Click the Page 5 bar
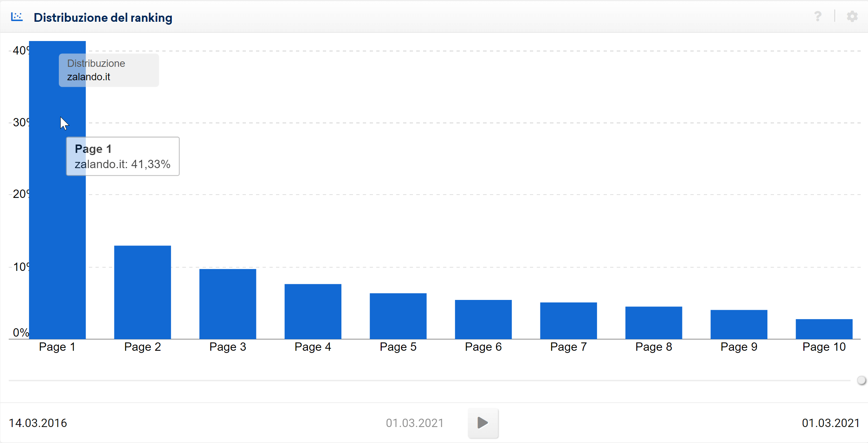The height and width of the screenshot is (443, 868). pos(398,316)
